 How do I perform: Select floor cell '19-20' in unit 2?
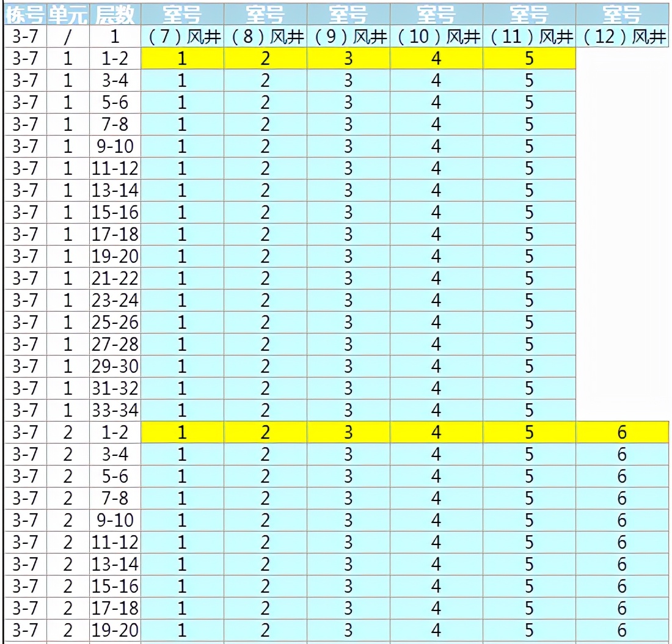point(115,631)
